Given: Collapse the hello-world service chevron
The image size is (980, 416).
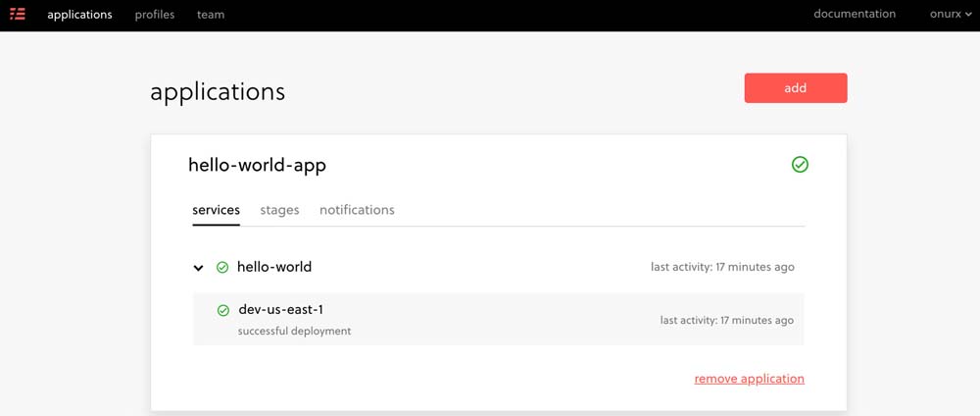Looking at the screenshot, I should coord(198,268).
